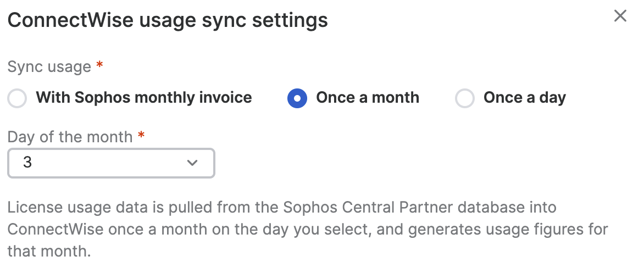Viewport: 644px width, 273px height.
Task: Expand day list using the chevron arrow
Action: (192, 163)
